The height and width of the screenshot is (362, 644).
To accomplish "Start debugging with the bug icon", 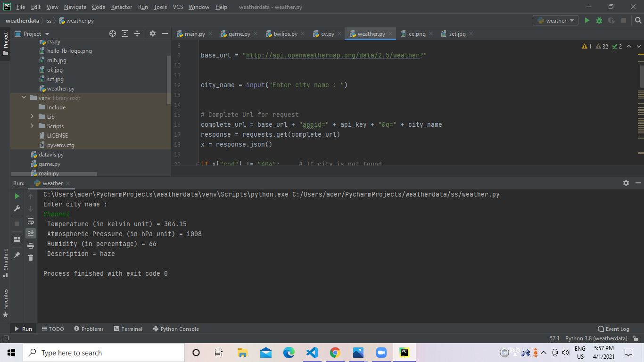I will coord(599,21).
